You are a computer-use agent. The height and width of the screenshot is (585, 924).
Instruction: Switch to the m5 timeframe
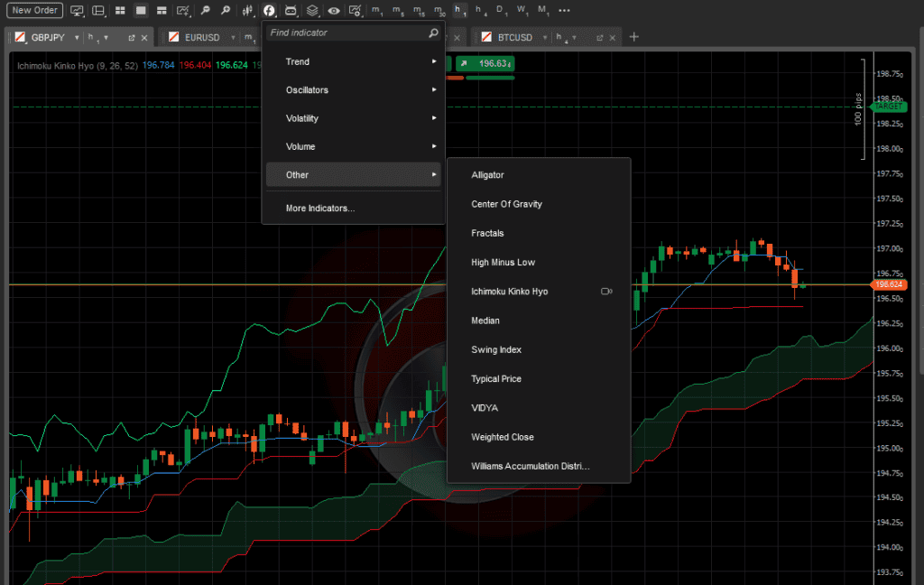398,10
